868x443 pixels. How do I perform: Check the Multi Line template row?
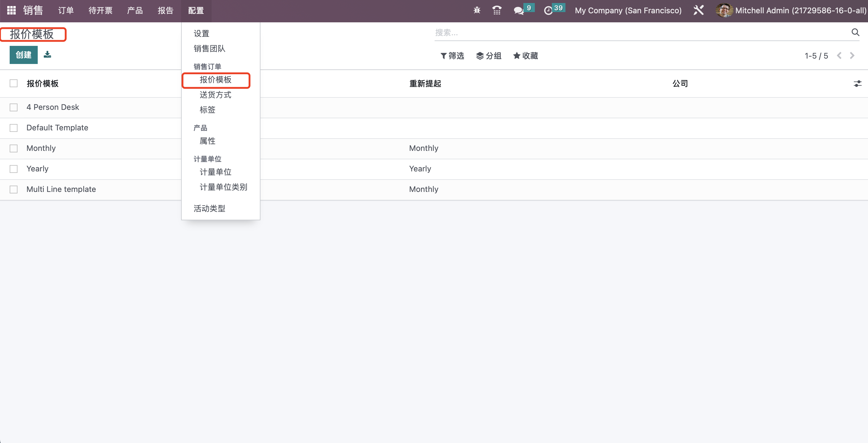(x=14, y=190)
